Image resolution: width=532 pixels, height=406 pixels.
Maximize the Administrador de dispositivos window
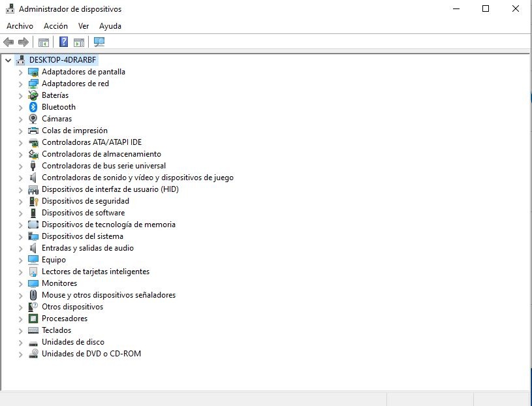coord(486,9)
